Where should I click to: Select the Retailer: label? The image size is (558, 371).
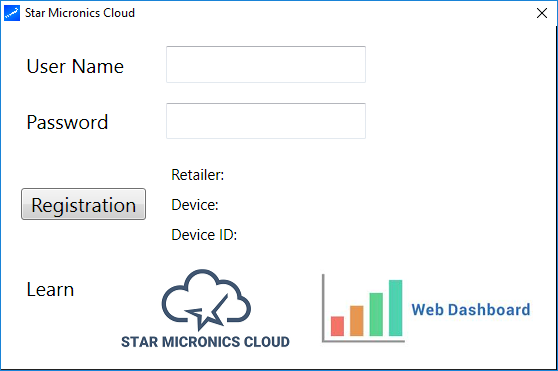point(198,175)
